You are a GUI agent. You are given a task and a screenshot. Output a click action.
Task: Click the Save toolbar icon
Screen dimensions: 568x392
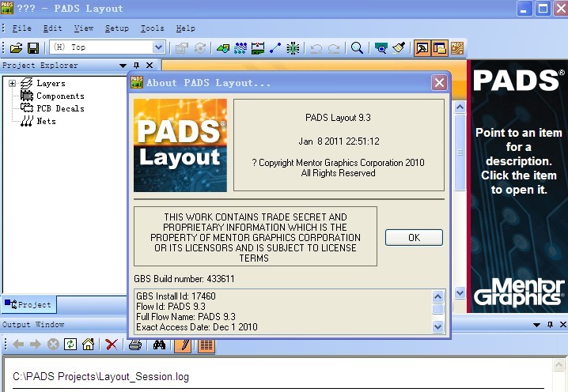click(33, 47)
